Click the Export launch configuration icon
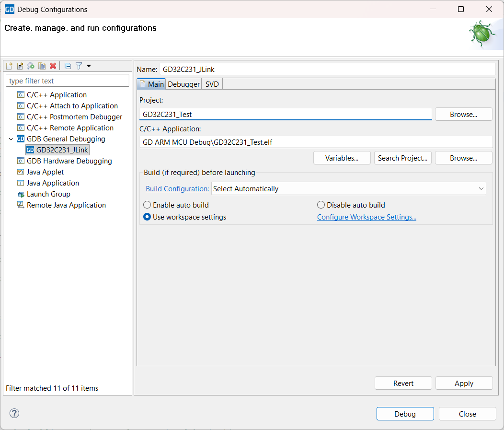504x430 pixels. pyautogui.click(x=31, y=66)
